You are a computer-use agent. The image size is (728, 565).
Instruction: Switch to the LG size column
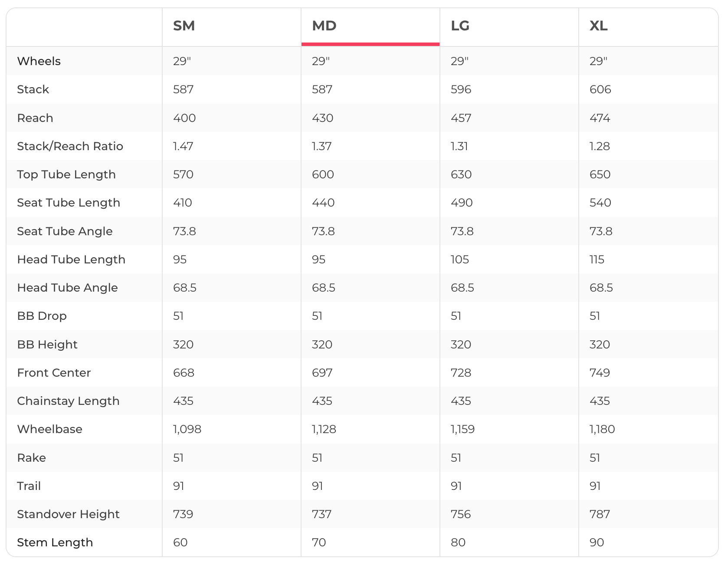[460, 26]
